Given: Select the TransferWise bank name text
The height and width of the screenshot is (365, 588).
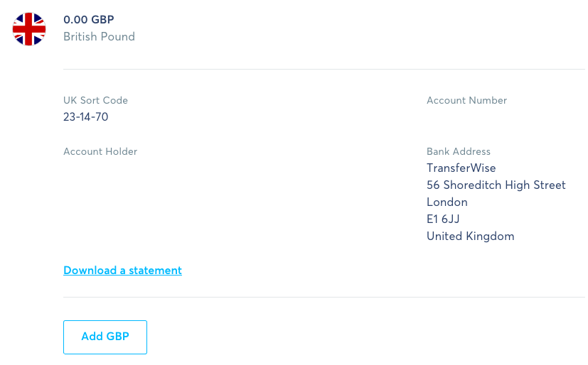Looking at the screenshot, I should tap(461, 168).
